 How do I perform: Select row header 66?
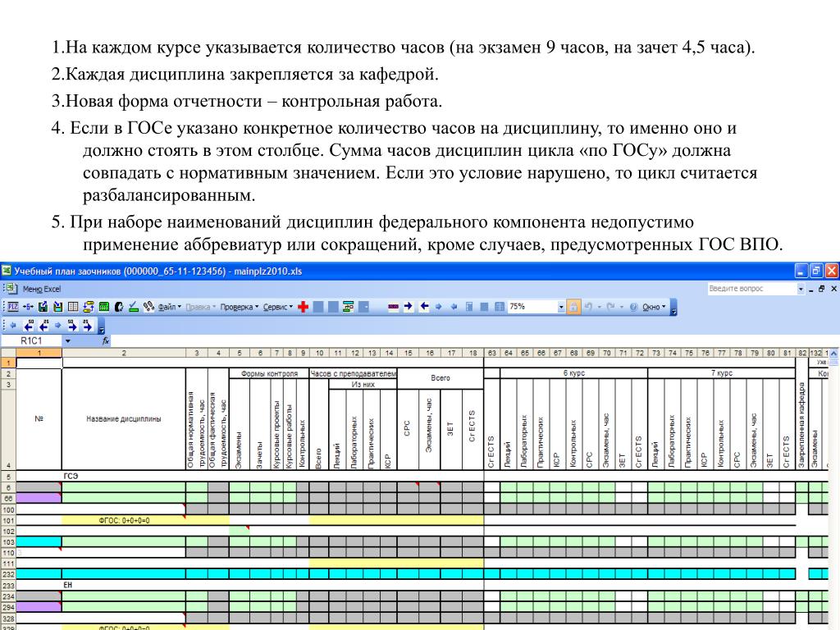(8, 498)
